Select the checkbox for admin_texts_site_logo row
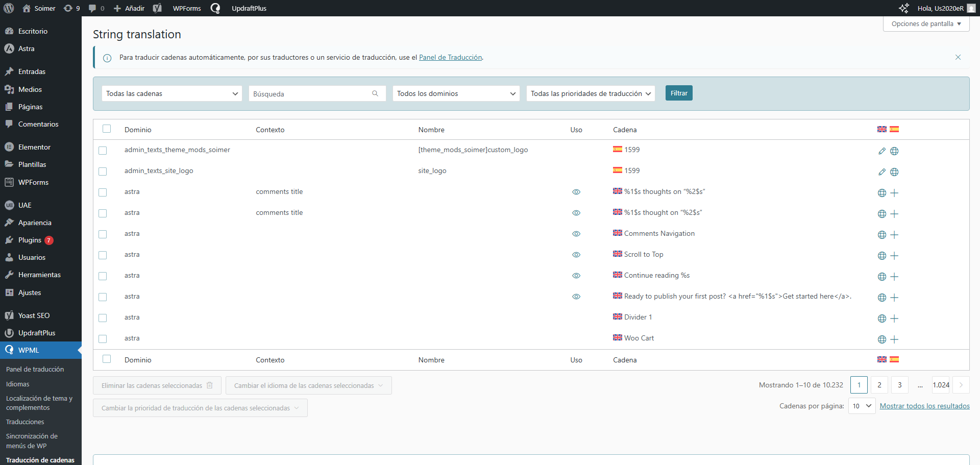 103,172
